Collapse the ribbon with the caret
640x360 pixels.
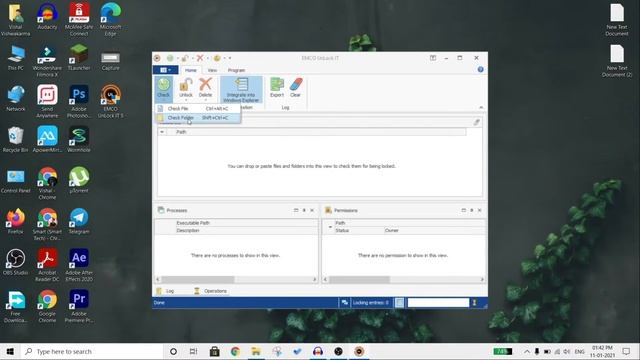point(481,107)
